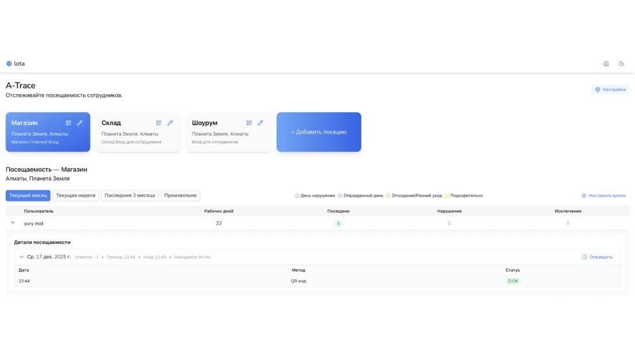Select the Текущий месяц period tab
Image resolution: width=635 pixels, height=364 pixels.
tap(28, 195)
